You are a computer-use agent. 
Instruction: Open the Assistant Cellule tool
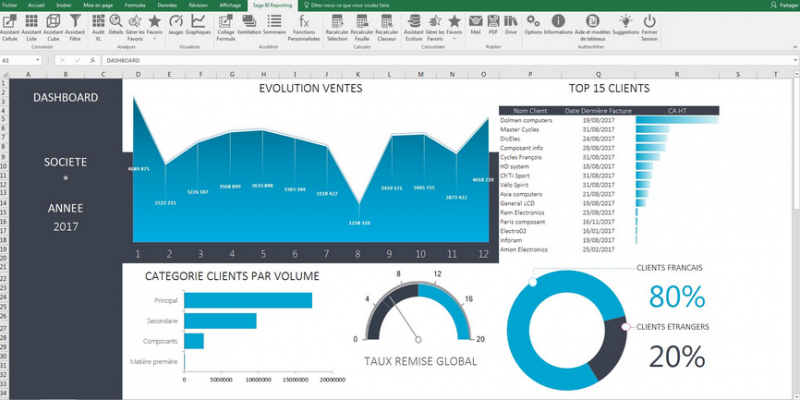click(x=12, y=25)
